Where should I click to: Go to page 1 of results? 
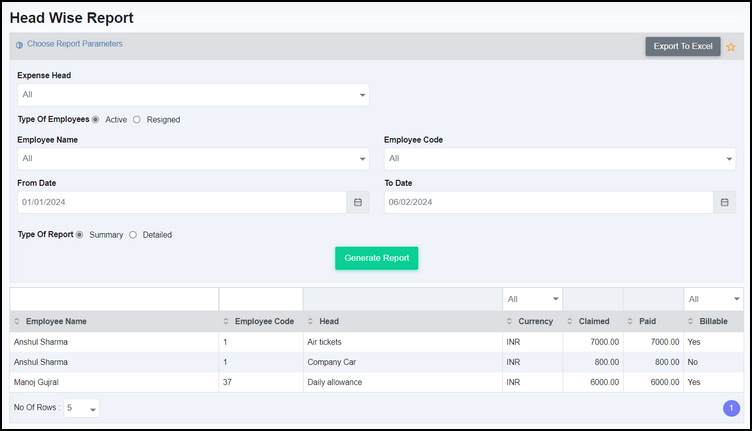click(730, 408)
